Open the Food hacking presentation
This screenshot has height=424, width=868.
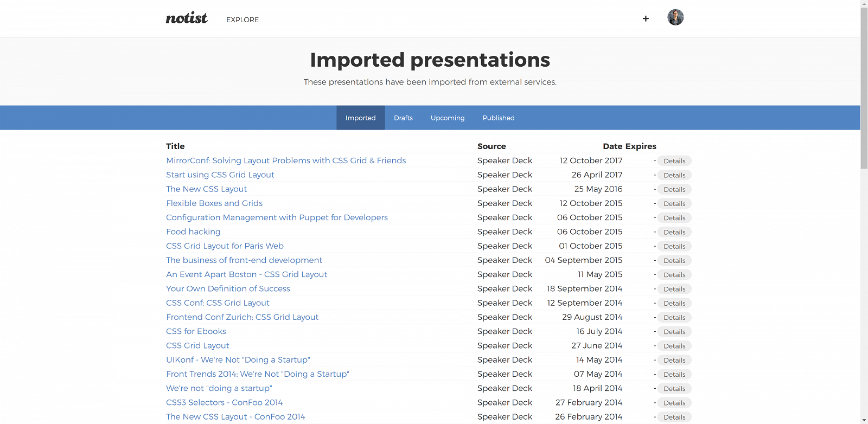tap(193, 232)
